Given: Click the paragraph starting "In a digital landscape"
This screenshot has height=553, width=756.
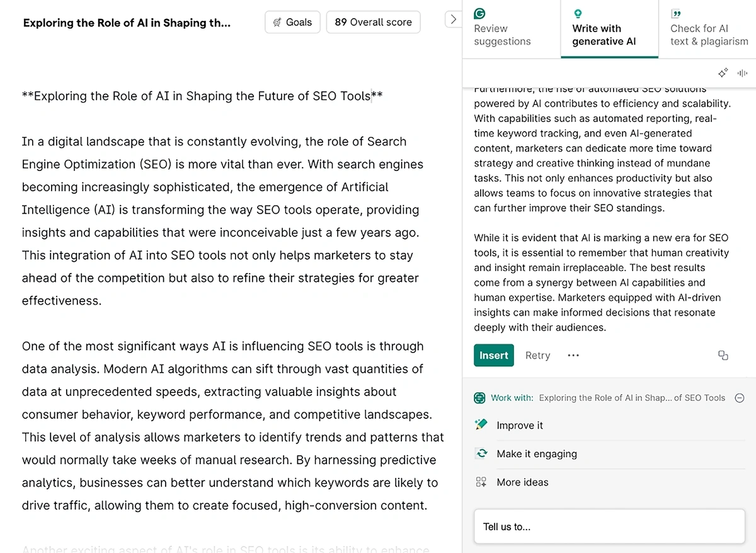Looking at the screenshot, I should pos(223,221).
